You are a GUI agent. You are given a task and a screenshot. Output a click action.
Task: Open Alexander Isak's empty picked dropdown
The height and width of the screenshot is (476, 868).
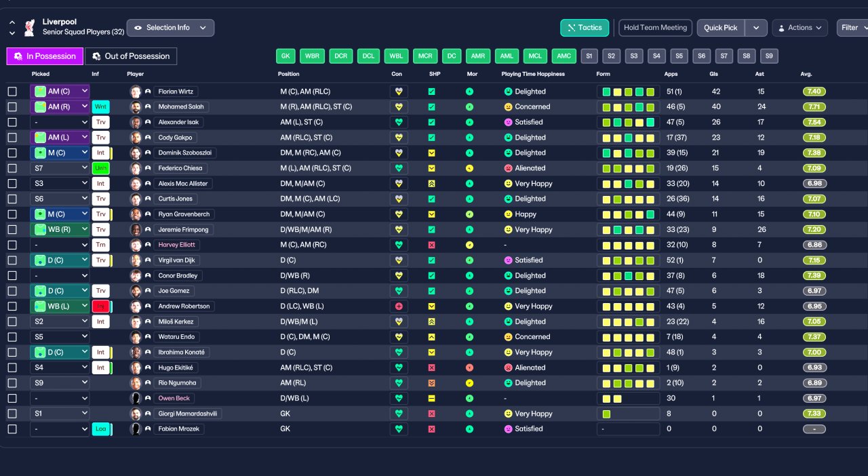tap(60, 122)
